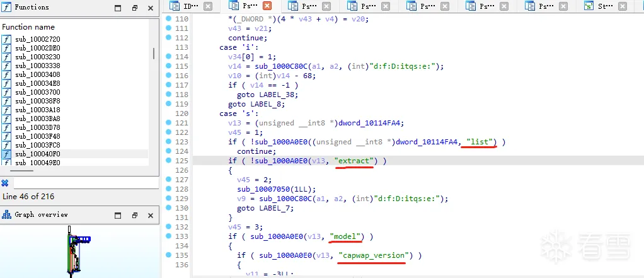Toggle breakpoint dot on line 121
The image size is (644, 278).
point(168,123)
